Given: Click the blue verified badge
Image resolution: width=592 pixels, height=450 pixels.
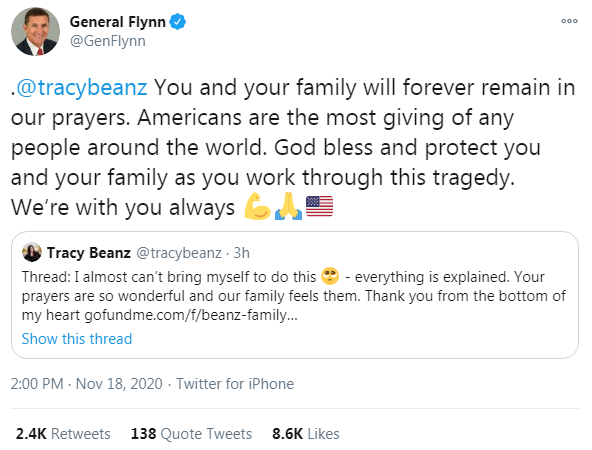Looking at the screenshot, I should point(177,22).
